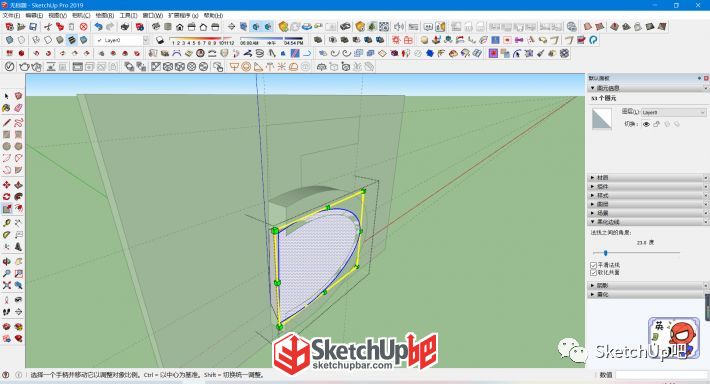Screen dimensions: 710x384
Task: Click the measurements input box in status bar
Action: [661, 374]
